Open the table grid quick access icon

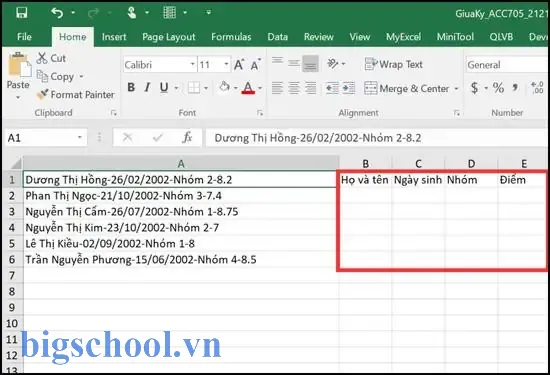[170, 13]
